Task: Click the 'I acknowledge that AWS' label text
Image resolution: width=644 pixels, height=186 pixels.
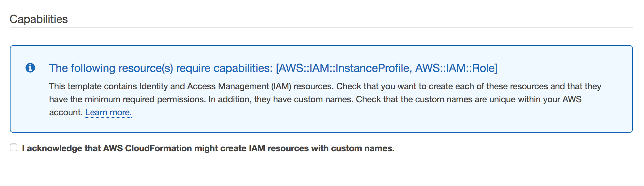Action: click(x=72, y=148)
